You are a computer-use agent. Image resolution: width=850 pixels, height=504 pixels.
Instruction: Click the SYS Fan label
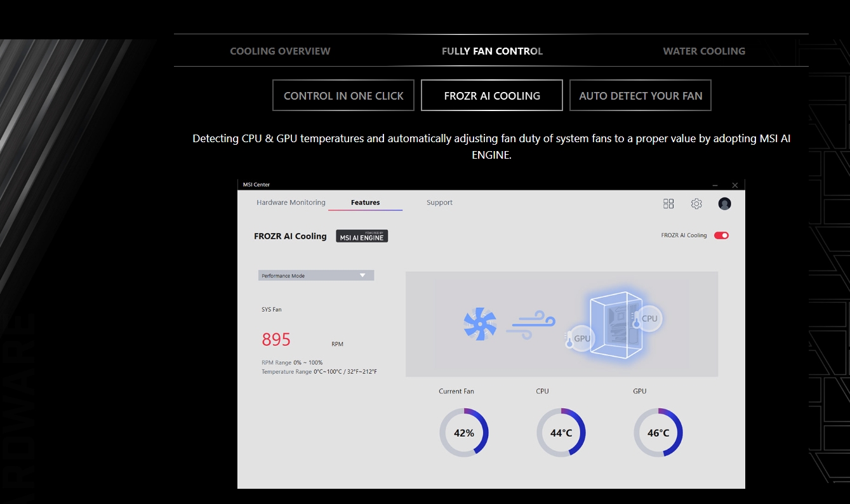[x=272, y=310]
